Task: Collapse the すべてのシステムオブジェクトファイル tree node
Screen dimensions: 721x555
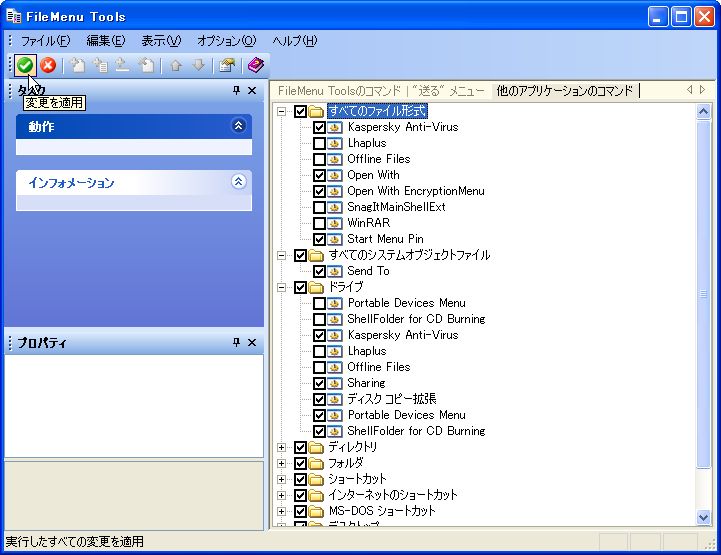Action: (281, 255)
